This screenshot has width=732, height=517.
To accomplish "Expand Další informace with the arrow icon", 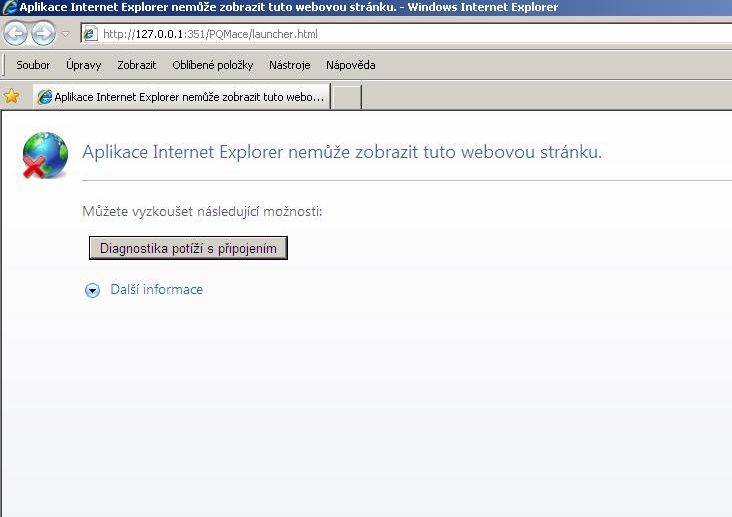I will point(93,290).
